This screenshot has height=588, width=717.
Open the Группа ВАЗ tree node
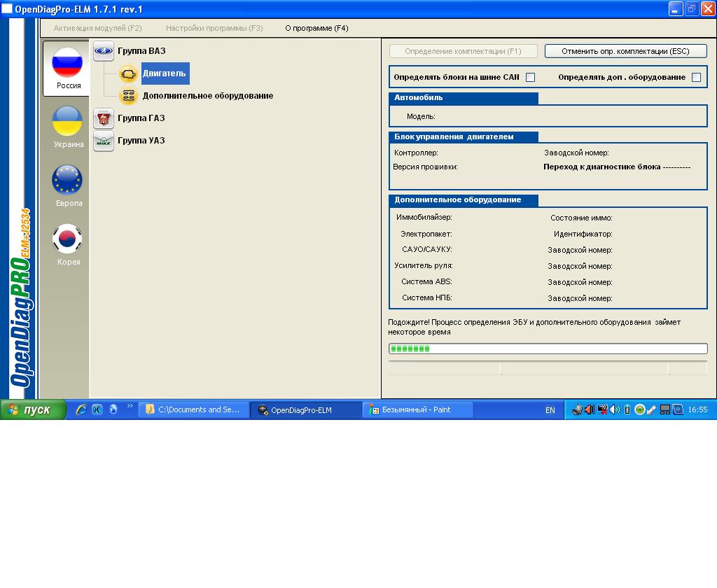tap(141, 51)
